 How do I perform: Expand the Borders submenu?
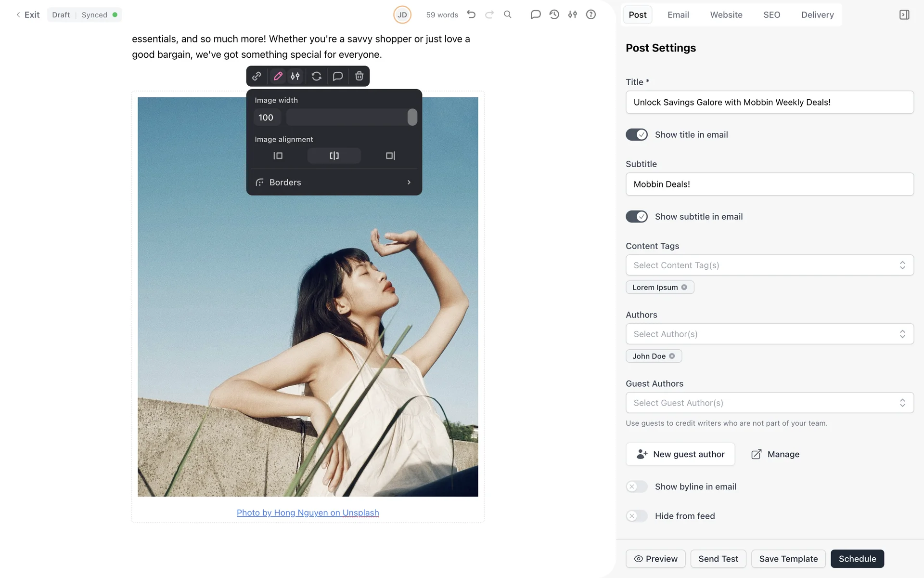coord(334,182)
